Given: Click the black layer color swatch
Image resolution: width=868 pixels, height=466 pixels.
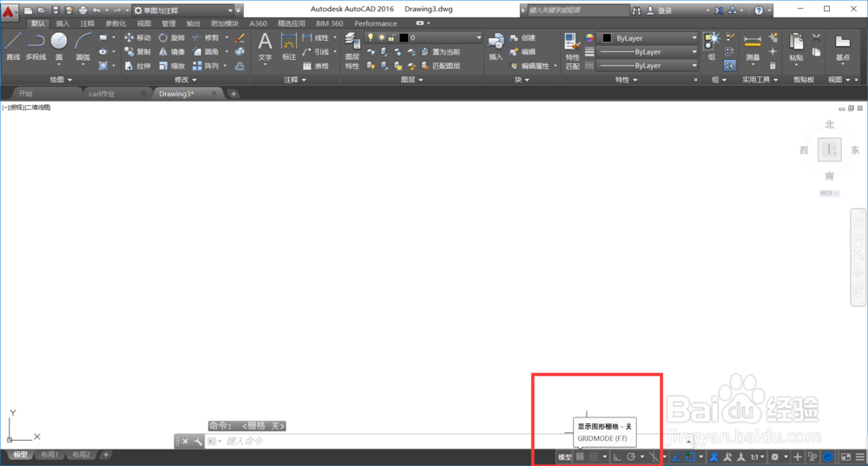Looking at the screenshot, I should point(404,37).
